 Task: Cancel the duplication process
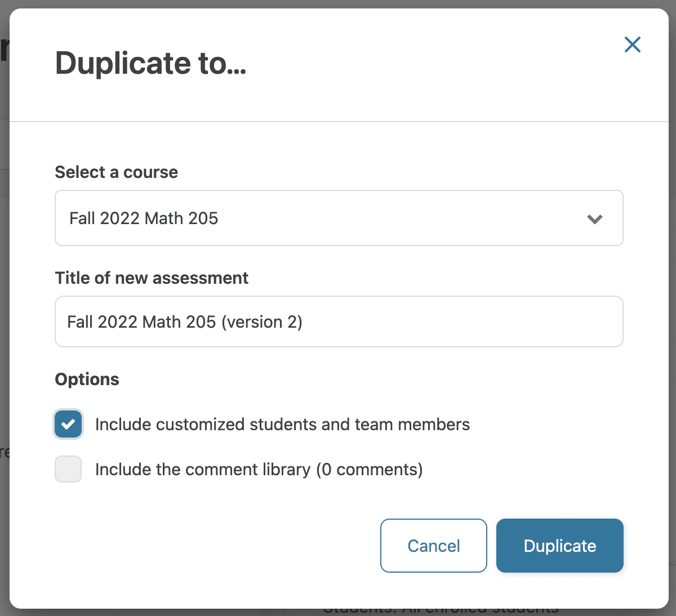[433, 546]
